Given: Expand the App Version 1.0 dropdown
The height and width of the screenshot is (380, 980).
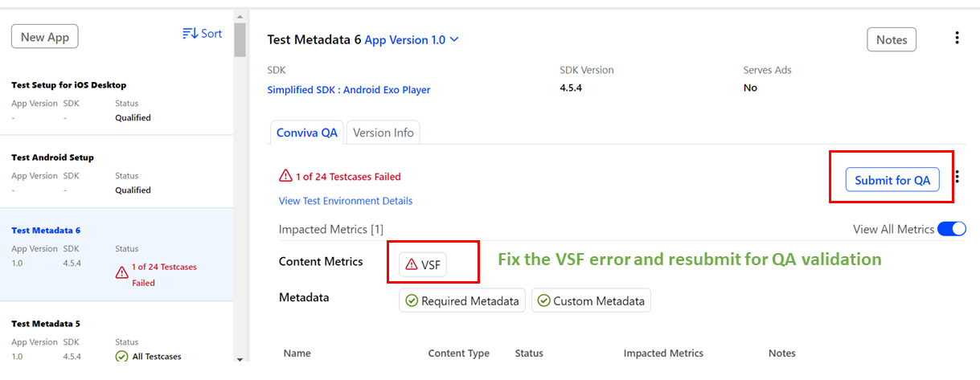Looking at the screenshot, I should point(412,39).
